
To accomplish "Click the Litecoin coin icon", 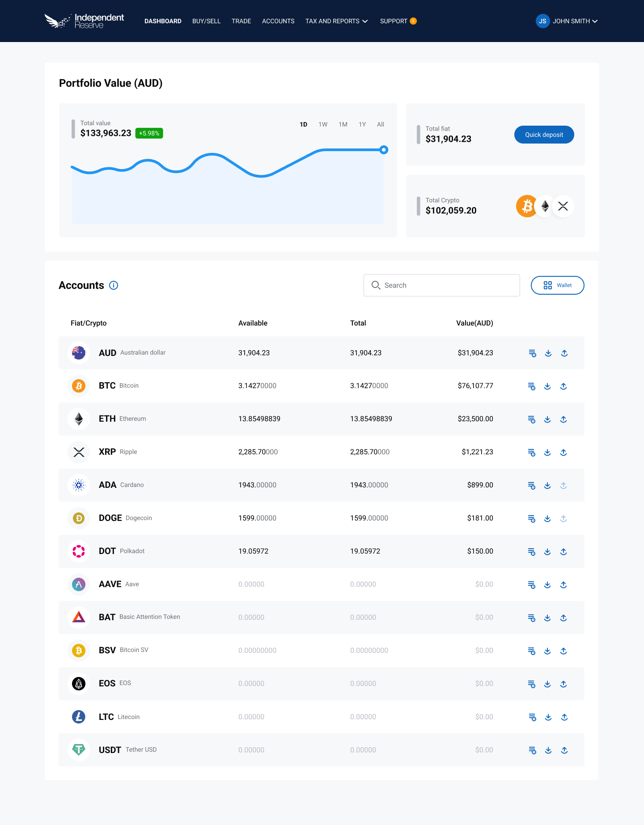I will pos(79,717).
